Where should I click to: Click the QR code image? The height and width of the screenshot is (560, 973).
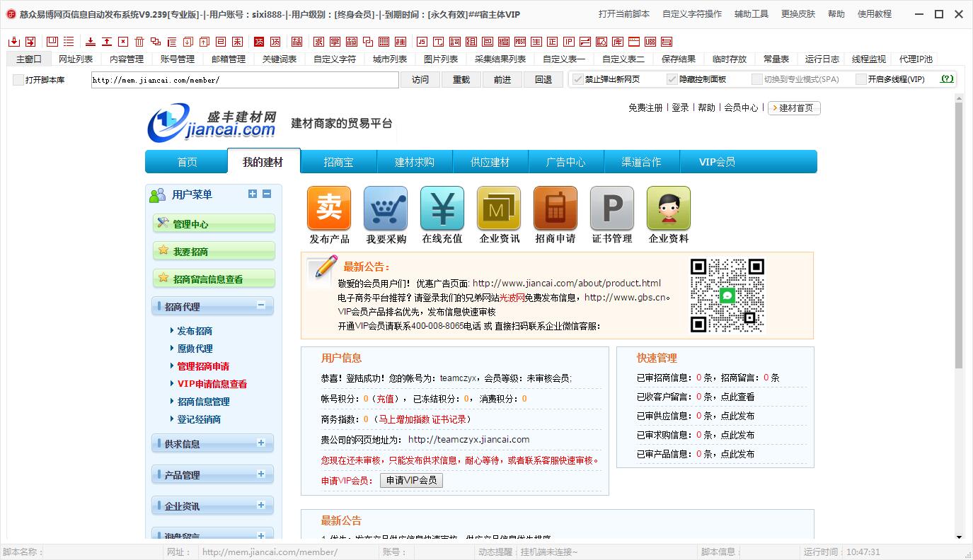pyautogui.click(x=727, y=296)
